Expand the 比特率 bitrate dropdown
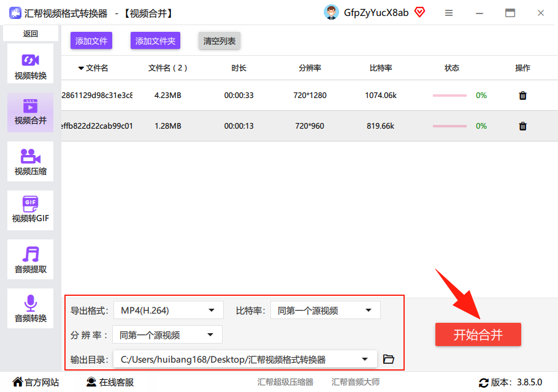 tap(325, 311)
